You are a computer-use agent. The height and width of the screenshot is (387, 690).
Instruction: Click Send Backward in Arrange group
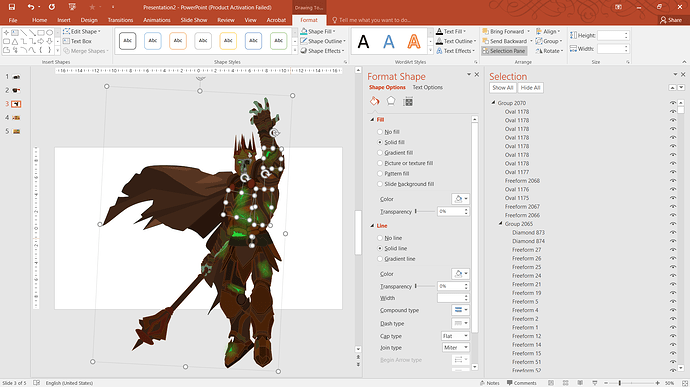pyautogui.click(x=504, y=41)
